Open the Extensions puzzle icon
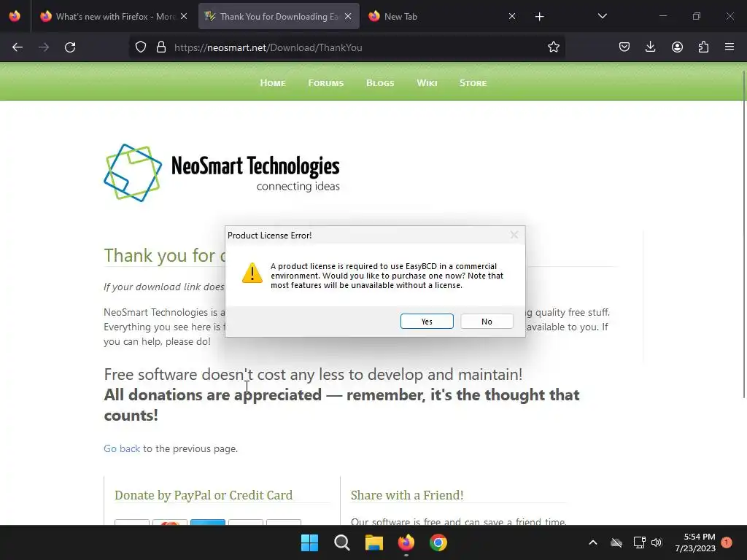 click(x=703, y=47)
